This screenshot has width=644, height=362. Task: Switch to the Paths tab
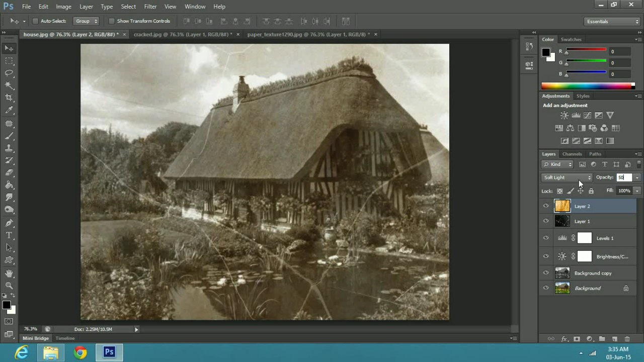(x=595, y=154)
